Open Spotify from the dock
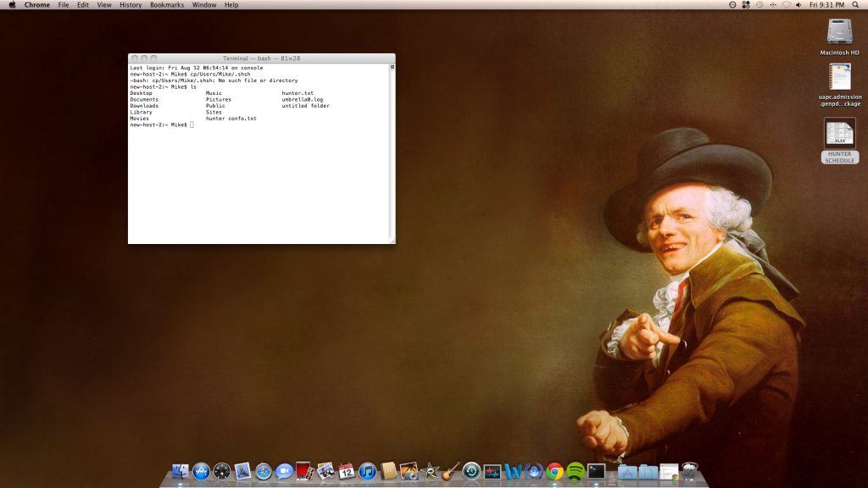Image resolution: width=868 pixels, height=488 pixels. 576,471
